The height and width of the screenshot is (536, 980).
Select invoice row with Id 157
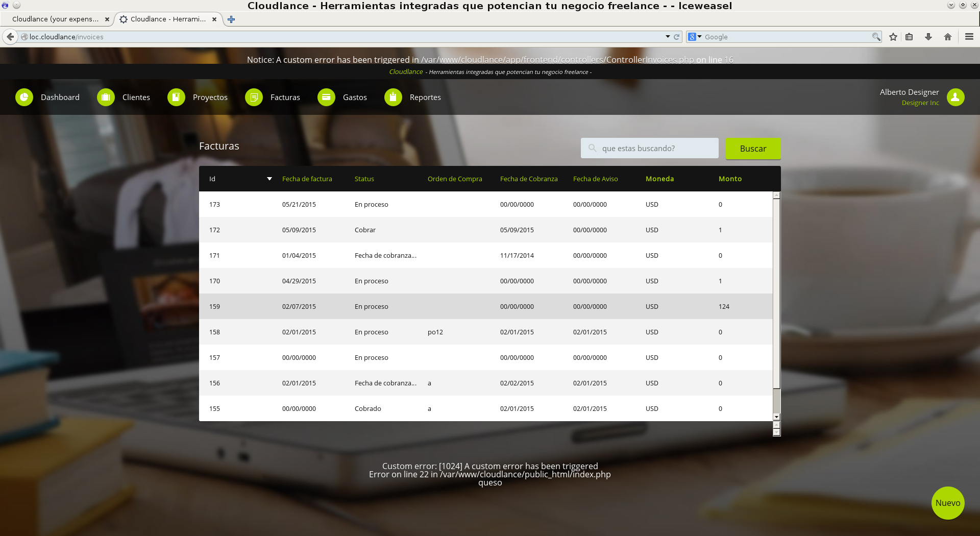(486, 357)
